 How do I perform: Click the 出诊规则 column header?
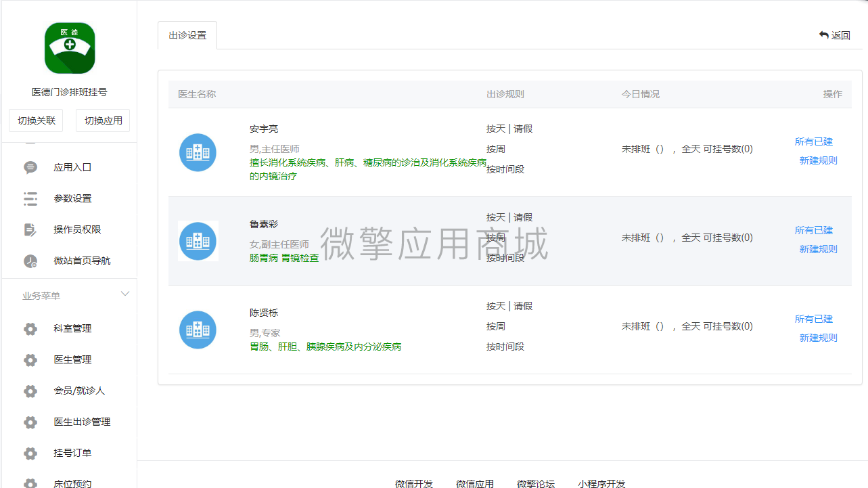coord(505,94)
